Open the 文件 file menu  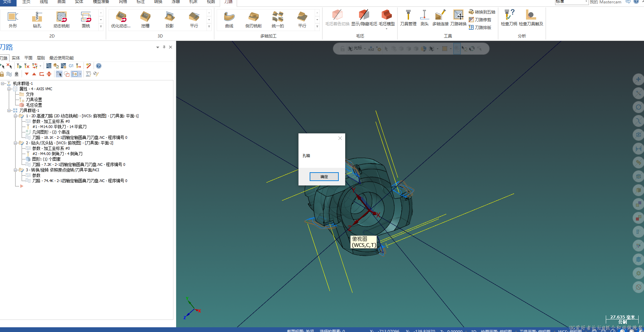7,2
